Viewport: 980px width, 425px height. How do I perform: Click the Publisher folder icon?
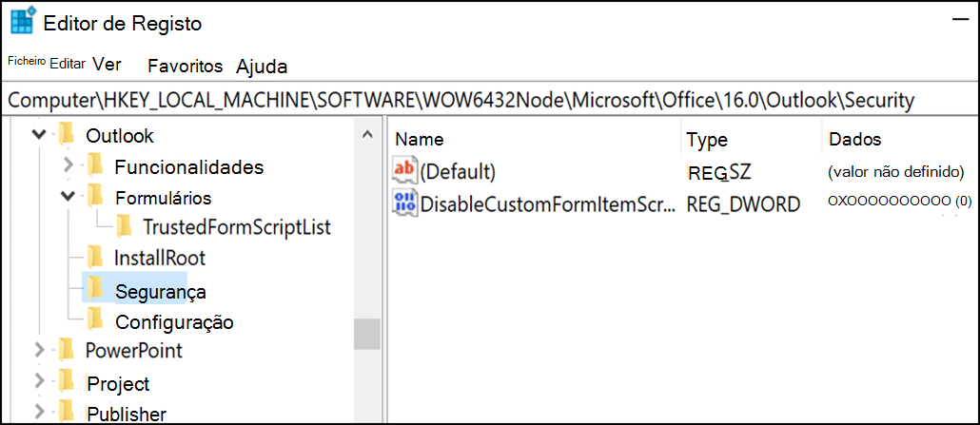pos(66,411)
